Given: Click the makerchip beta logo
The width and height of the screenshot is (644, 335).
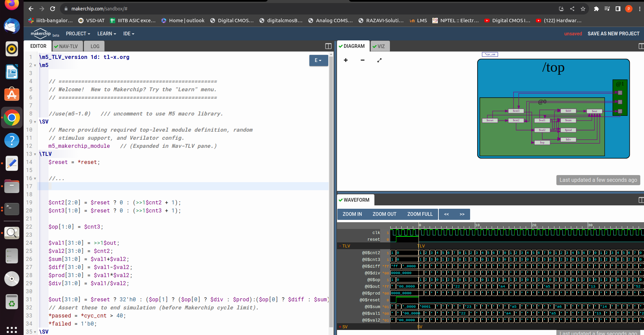Looking at the screenshot, I should (40, 33).
